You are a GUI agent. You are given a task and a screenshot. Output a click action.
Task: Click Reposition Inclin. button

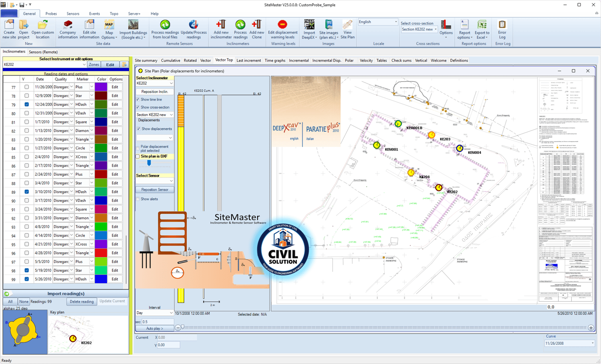click(155, 92)
